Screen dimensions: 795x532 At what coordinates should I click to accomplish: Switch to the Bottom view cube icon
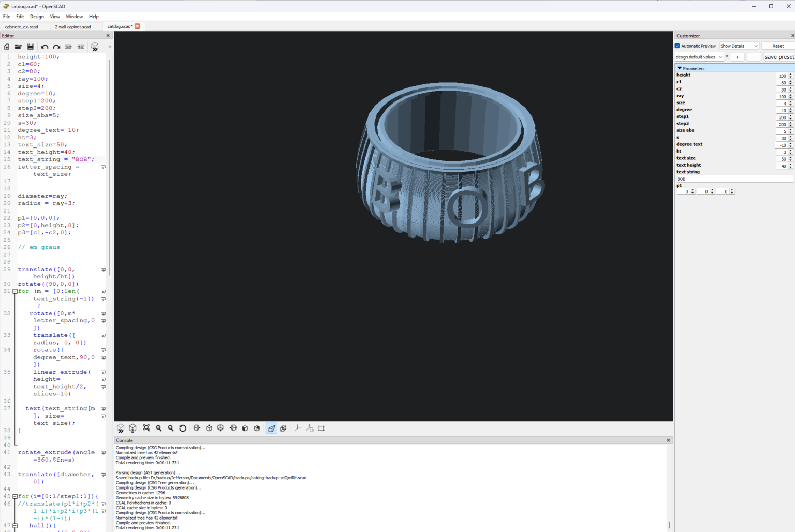pyautogui.click(x=220, y=428)
